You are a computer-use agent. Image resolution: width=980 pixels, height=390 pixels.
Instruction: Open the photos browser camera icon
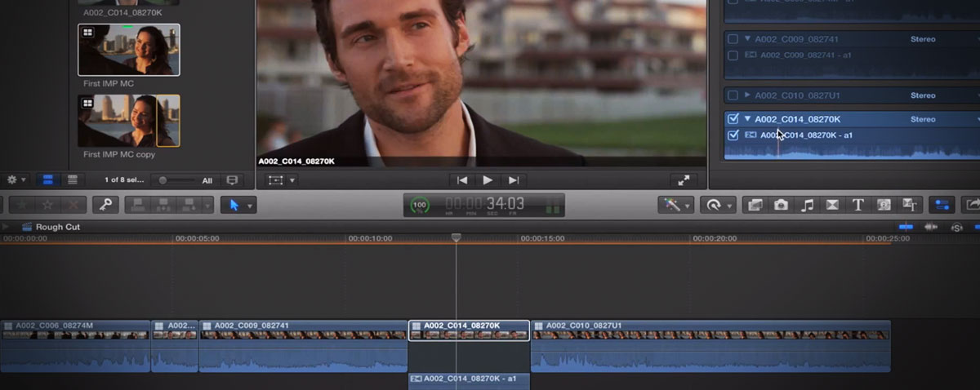coord(781,205)
